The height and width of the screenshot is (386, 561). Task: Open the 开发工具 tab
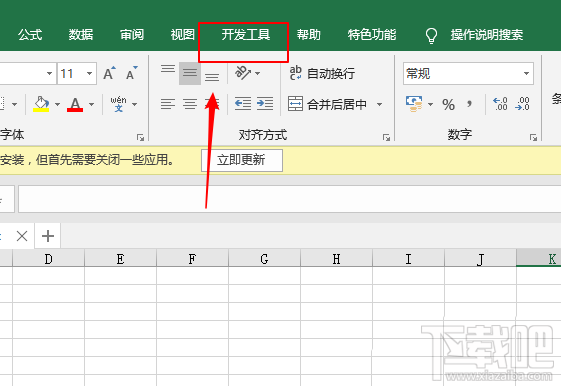point(245,35)
